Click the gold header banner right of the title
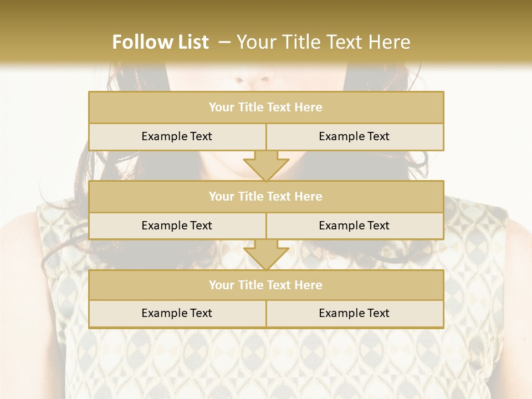 [472, 32]
